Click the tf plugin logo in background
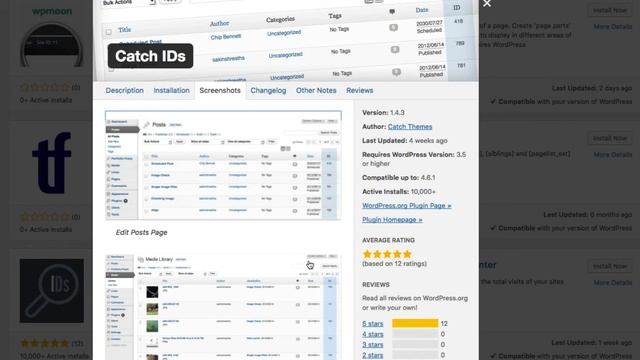Viewport: 640px width, 360px height. pyautogui.click(x=52, y=162)
